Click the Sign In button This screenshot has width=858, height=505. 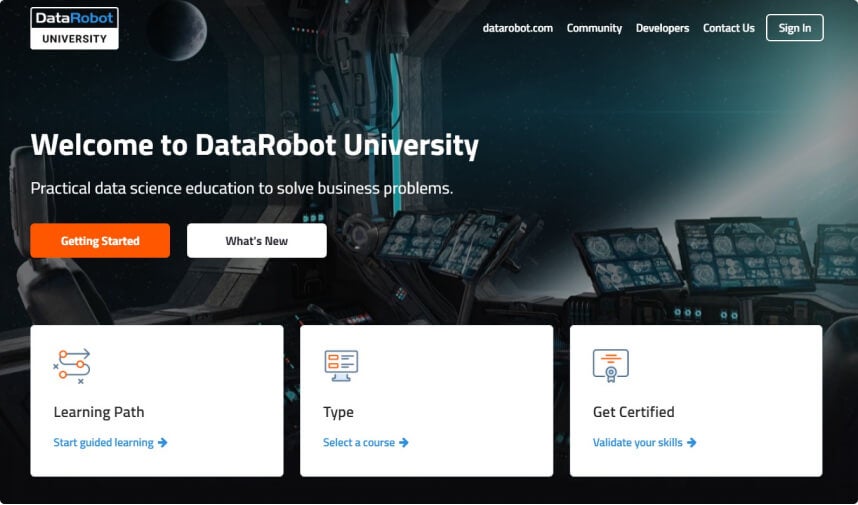795,28
